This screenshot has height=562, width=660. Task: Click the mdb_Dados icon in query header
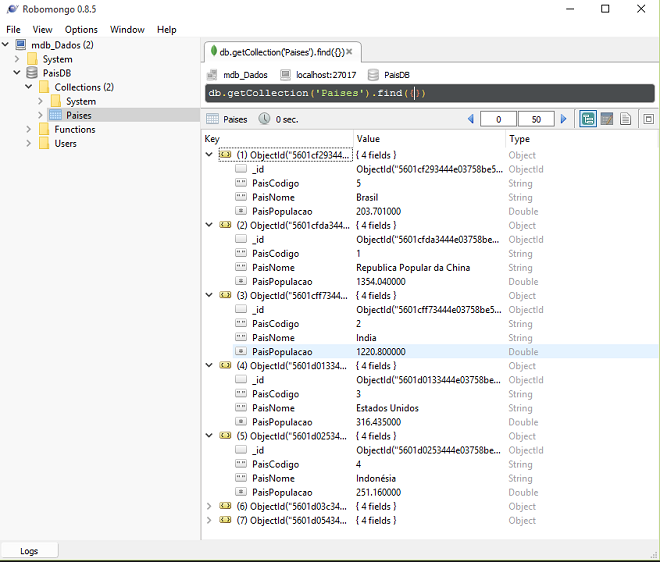pos(212,75)
